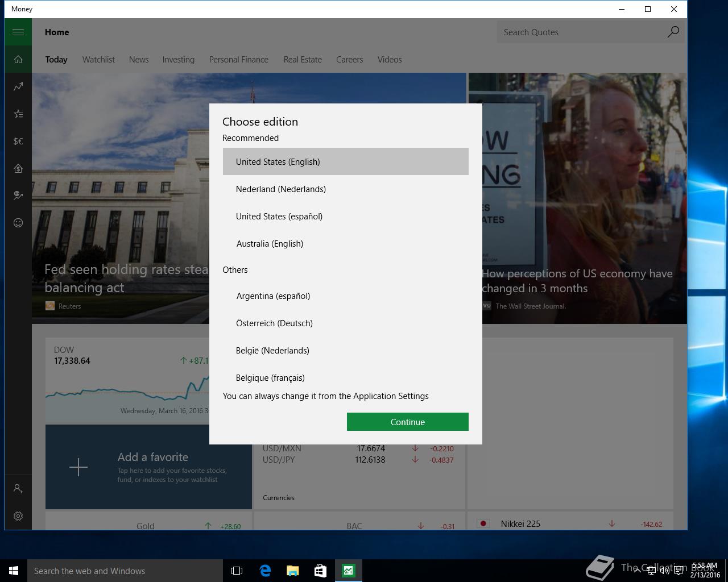
Task: Click the USD/JPY currency row
Action: click(358, 460)
